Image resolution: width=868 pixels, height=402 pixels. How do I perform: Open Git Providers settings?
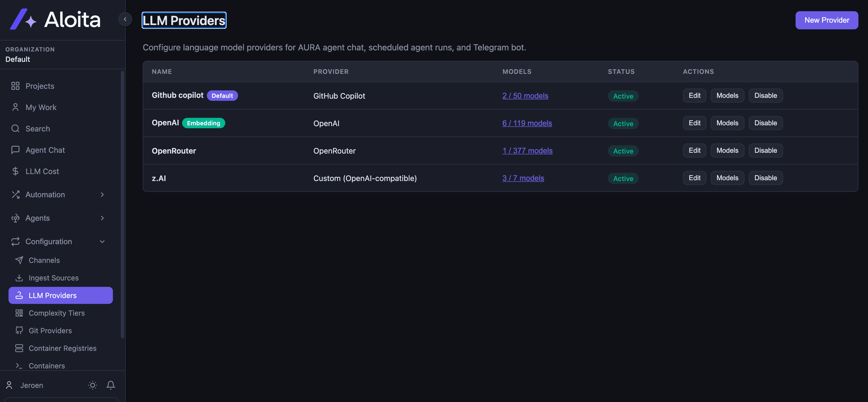pos(61,331)
